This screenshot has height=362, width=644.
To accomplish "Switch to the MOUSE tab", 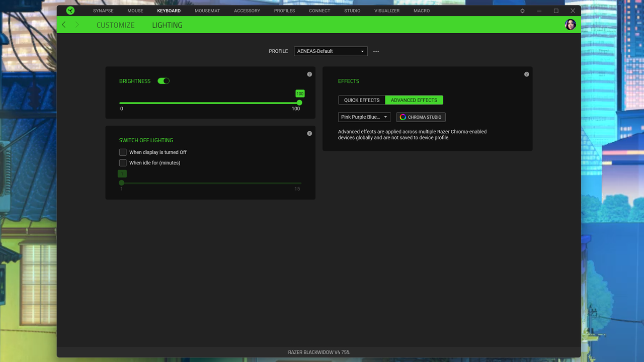I will click(x=135, y=11).
